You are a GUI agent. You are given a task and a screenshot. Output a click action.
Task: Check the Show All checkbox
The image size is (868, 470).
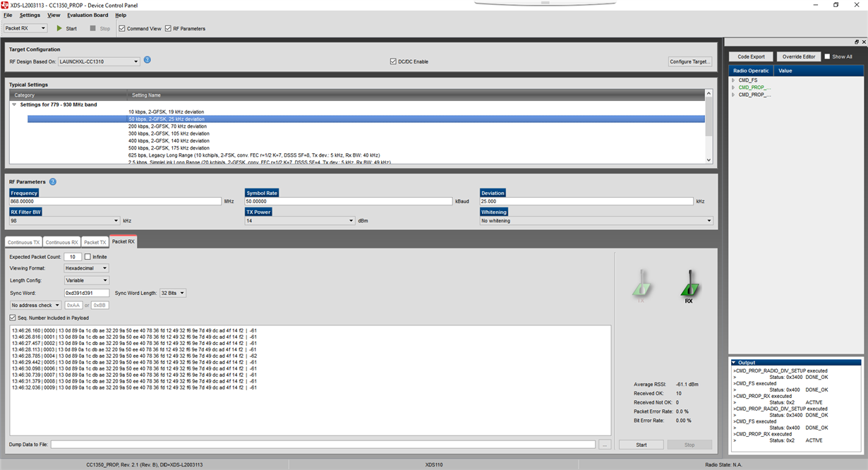827,56
